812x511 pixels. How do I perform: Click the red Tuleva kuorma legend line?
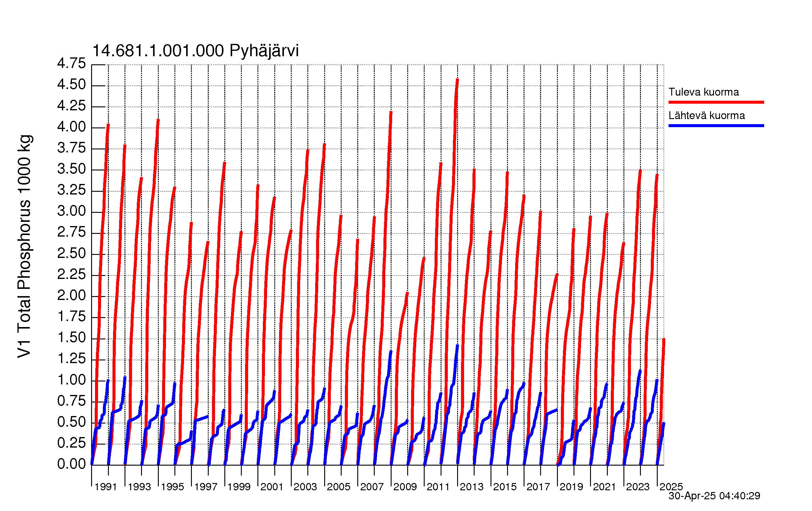716,102
